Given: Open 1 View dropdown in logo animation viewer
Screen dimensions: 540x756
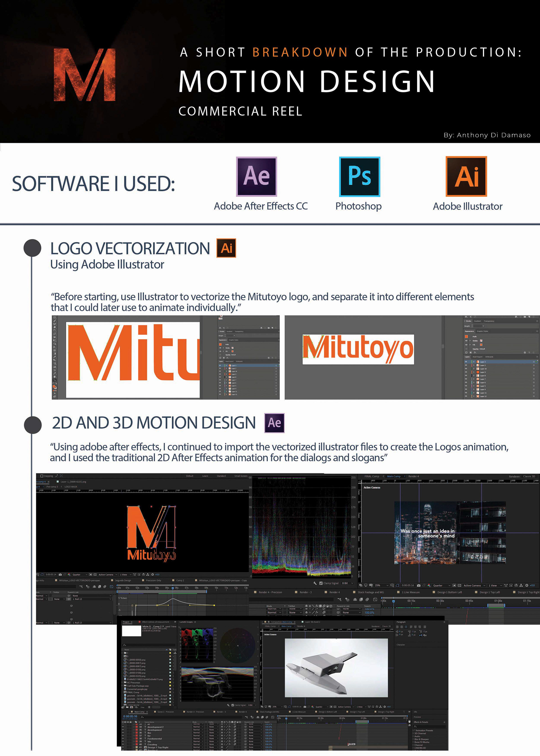Looking at the screenshot, I should coord(126,575).
